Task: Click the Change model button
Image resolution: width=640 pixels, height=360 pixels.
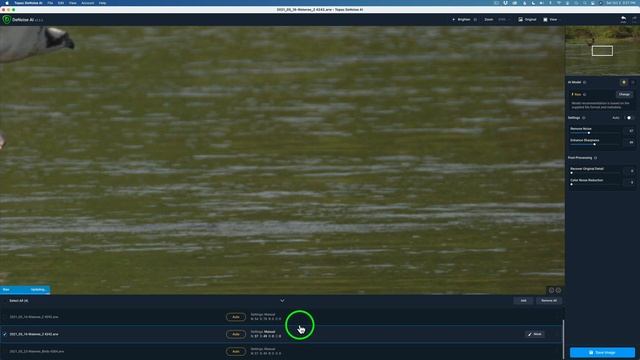Action: [624, 94]
